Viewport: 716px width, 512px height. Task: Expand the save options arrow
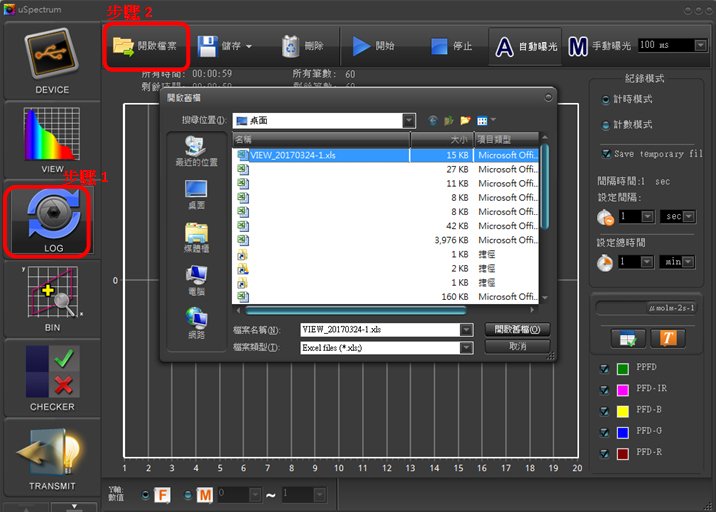click(249, 46)
